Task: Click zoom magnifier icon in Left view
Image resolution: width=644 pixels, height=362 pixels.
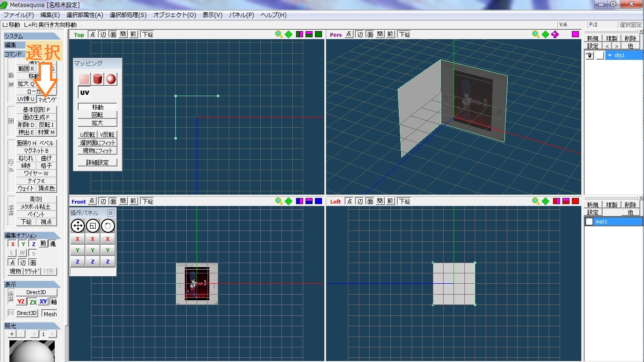Action: pos(536,201)
